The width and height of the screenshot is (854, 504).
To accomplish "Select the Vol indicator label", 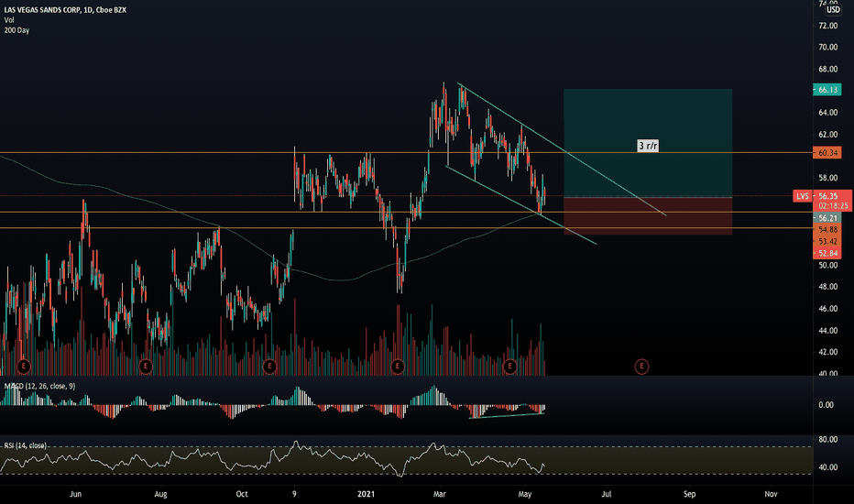I will (9, 20).
